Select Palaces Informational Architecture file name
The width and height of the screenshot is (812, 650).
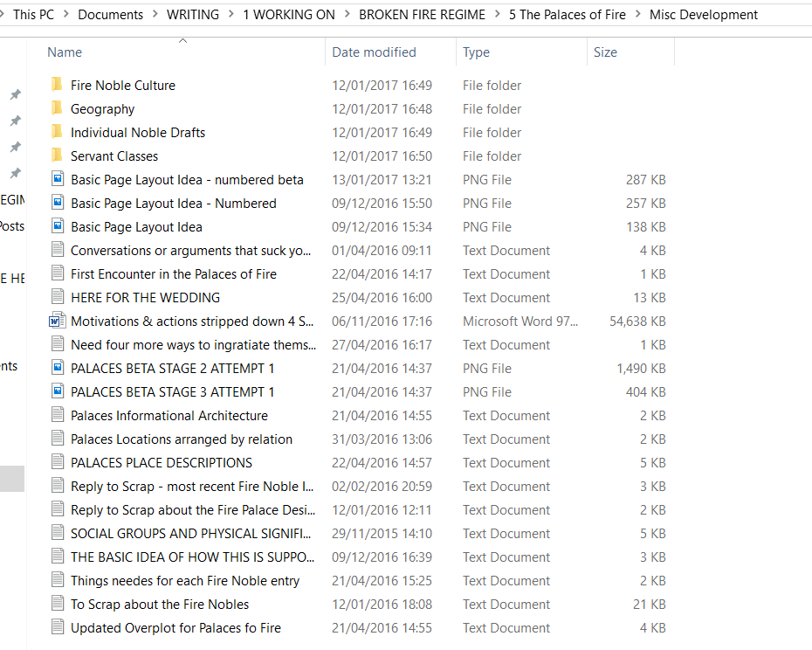[169, 415]
